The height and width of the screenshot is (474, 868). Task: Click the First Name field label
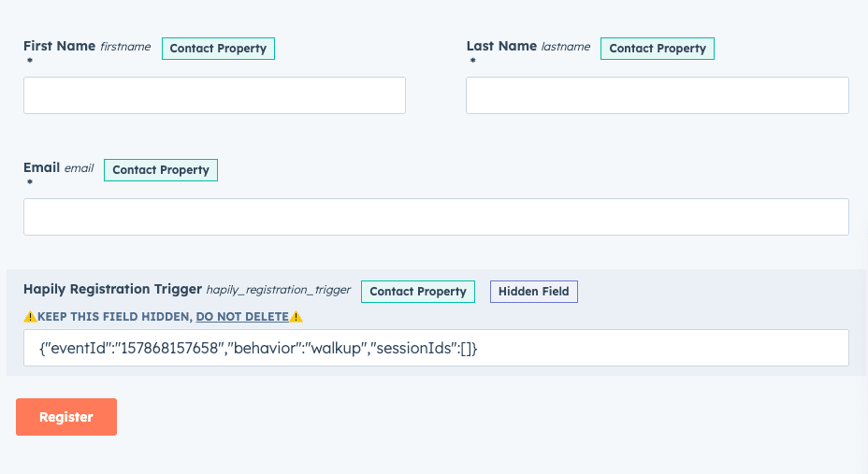pyautogui.click(x=59, y=46)
